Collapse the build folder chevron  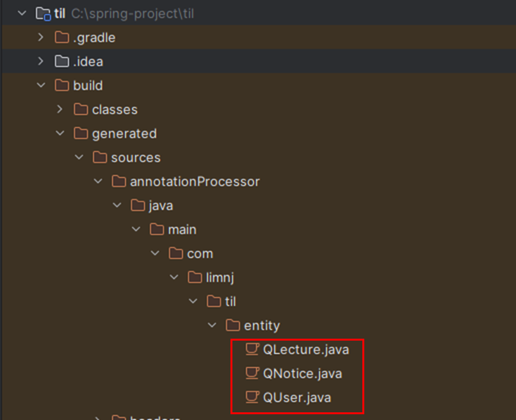[41, 85]
